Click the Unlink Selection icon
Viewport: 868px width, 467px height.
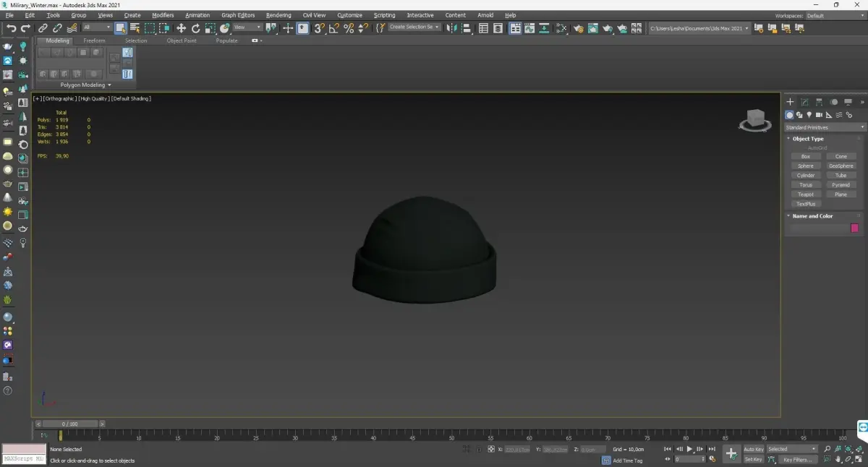tap(57, 28)
